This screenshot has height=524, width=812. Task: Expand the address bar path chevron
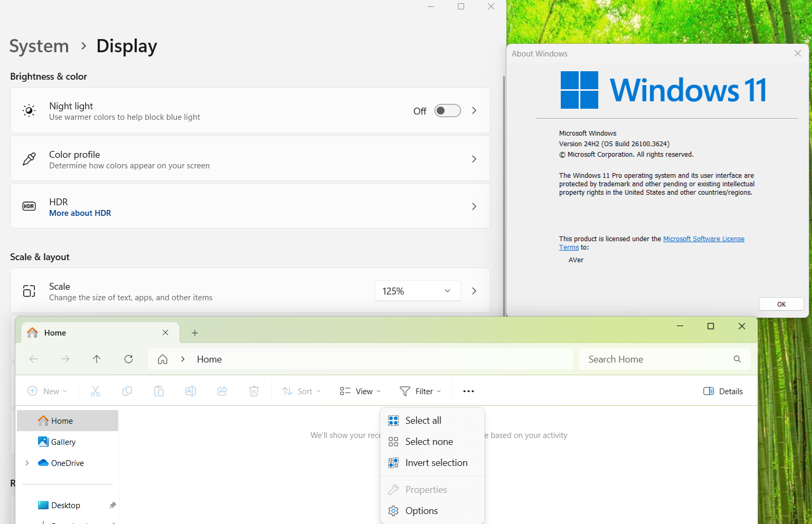183,359
